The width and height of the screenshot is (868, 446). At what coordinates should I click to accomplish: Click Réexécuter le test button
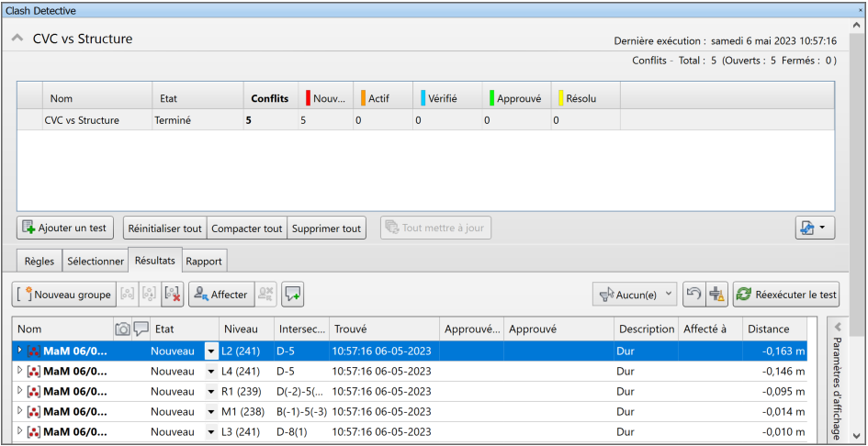786,295
